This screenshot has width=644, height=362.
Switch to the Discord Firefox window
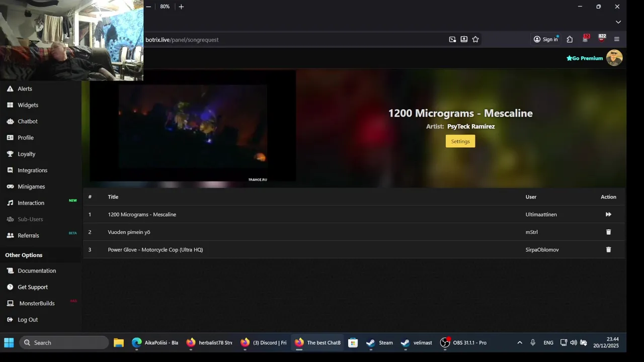click(263, 343)
